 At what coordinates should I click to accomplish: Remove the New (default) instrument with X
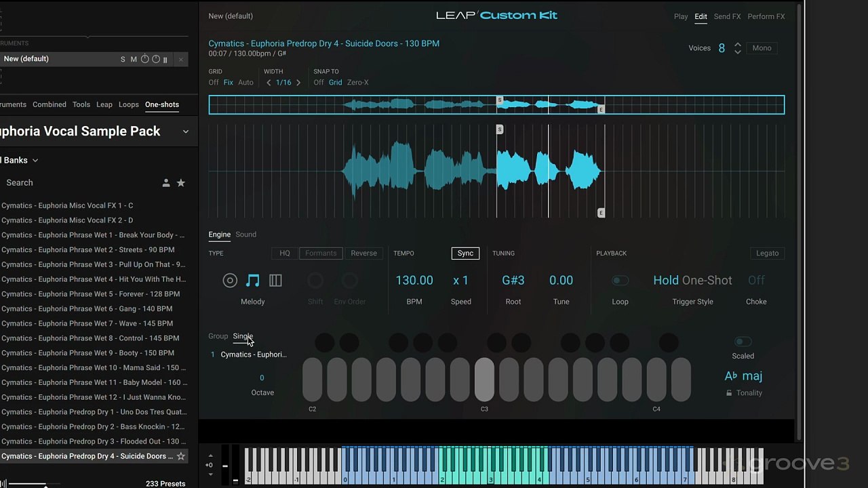click(181, 60)
